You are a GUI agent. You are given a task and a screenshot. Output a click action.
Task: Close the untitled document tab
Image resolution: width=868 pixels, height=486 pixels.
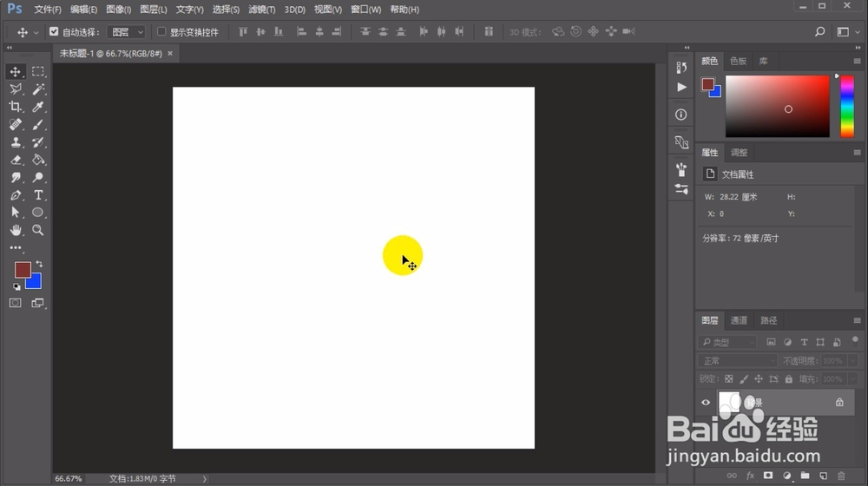click(x=170, y=53)
